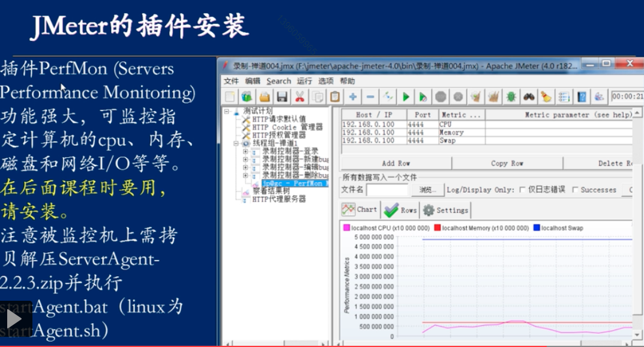Image resolution: width=644 pixels, height=347 pixels.
Task: Click the Memory metric table cell
Action: 462,132
